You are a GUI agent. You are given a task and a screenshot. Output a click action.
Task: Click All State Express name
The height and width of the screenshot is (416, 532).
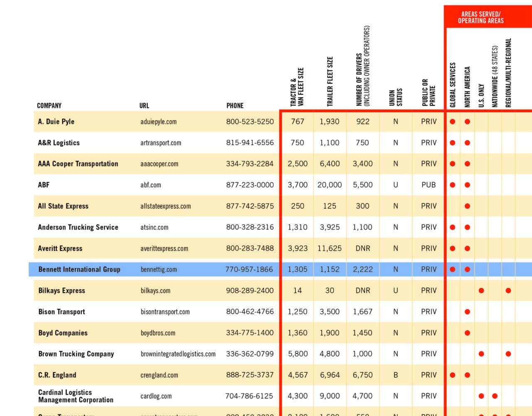pos(63,206)
